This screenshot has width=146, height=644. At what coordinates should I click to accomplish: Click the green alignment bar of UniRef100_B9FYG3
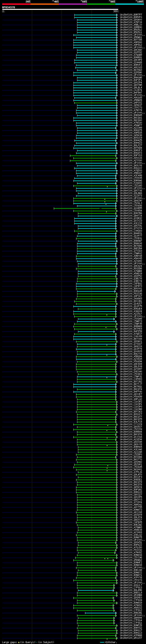coord(94,156)
